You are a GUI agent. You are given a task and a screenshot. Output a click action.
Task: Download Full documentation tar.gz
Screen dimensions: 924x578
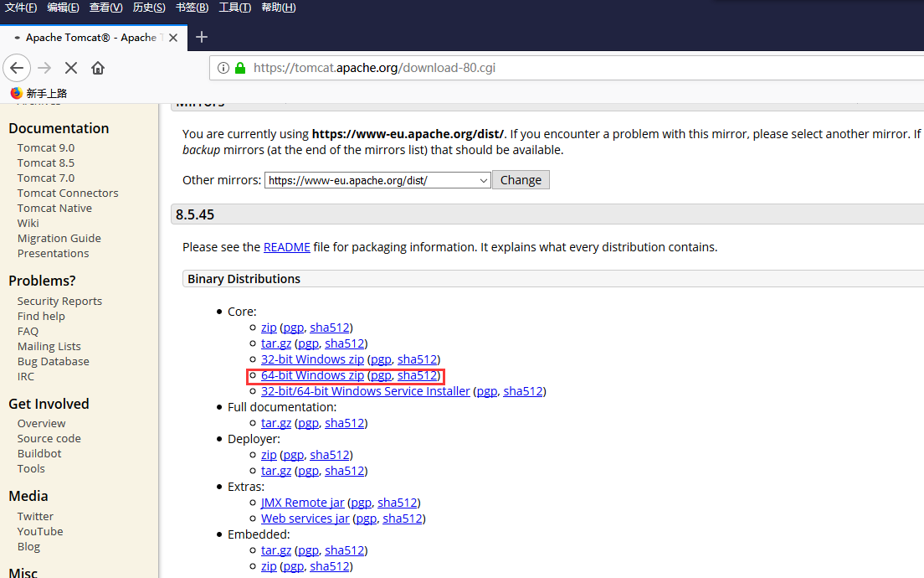click(x=276, y=423)
